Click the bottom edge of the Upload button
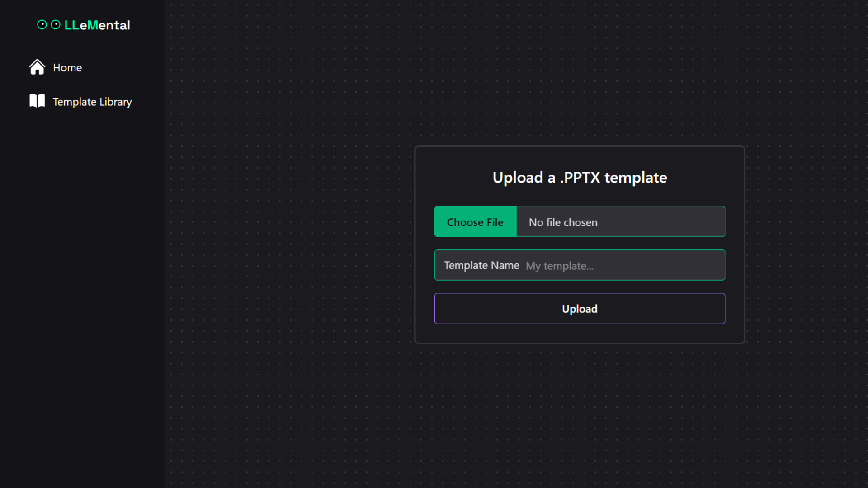The height and width of the screenshot is (488, 868). 579,322
